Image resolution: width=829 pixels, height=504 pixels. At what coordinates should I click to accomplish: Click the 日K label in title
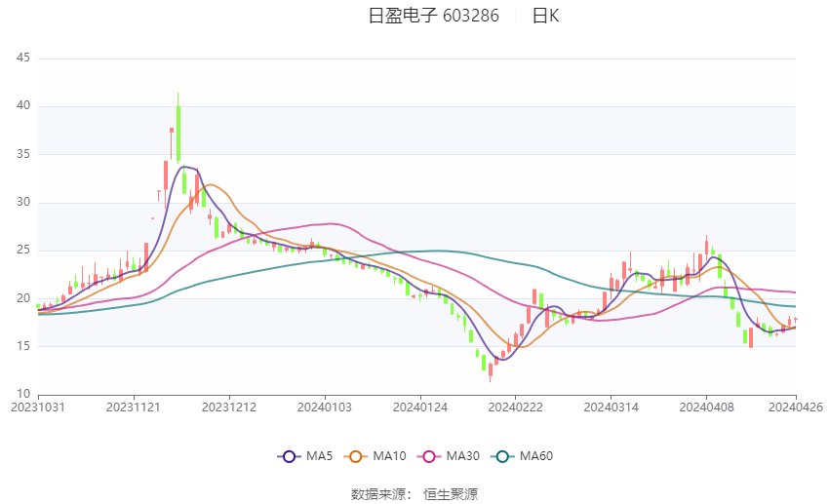point(545,16)
